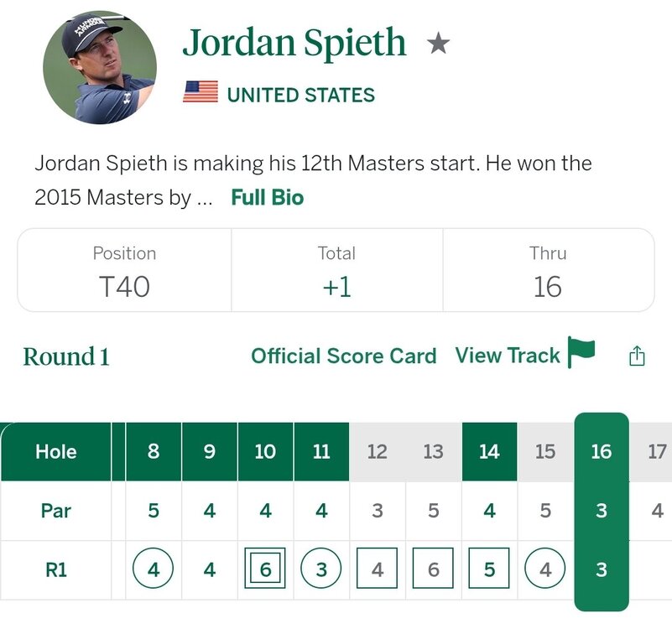
Task: Click the circled 3 score on hole 11
Action: [321, 570]
